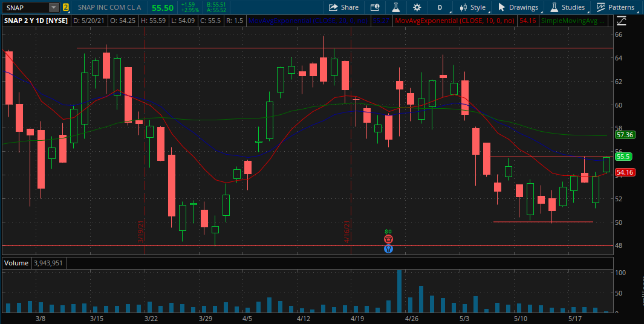644x324 pixels.
Task: Click the 3/22 date axis label
Action: pos(152,318)
